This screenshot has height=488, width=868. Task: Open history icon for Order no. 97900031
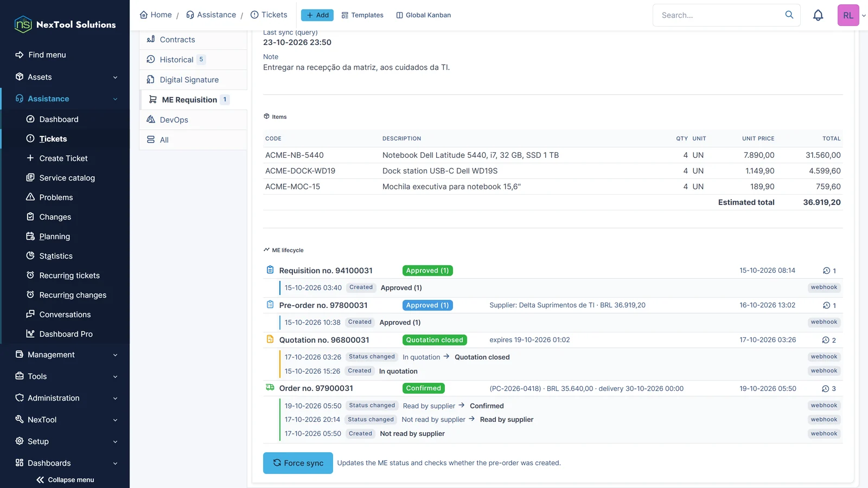pos(826,389)
